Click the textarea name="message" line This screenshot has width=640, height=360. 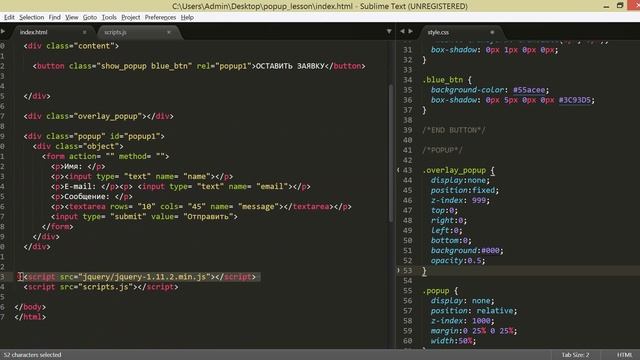(x=201, y=207)
